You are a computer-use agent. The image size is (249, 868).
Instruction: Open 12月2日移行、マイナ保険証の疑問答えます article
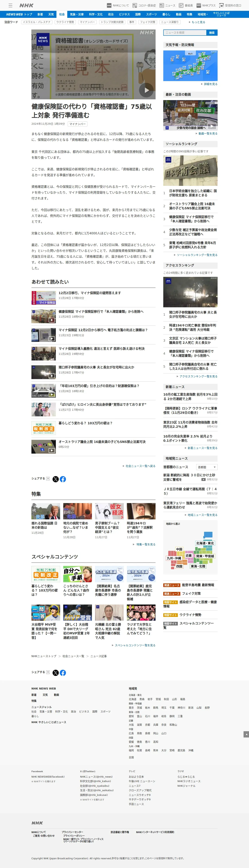click(x=90, y=293)
